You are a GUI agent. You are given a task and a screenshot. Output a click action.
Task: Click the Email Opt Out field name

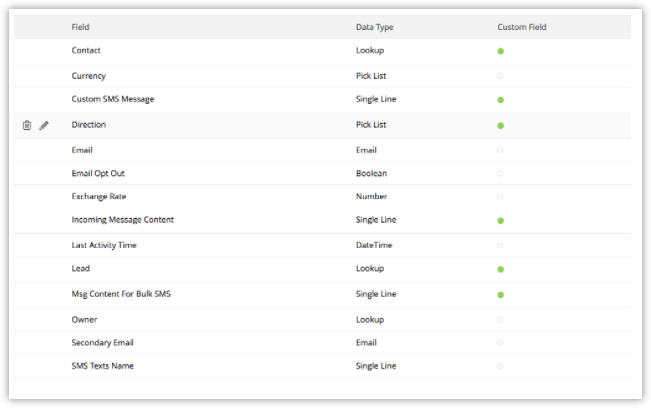pos(98,173)
